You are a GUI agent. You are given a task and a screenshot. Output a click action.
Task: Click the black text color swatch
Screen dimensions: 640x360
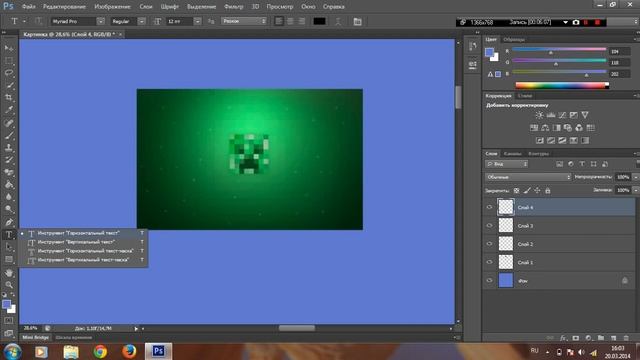(x=319, y=21)
